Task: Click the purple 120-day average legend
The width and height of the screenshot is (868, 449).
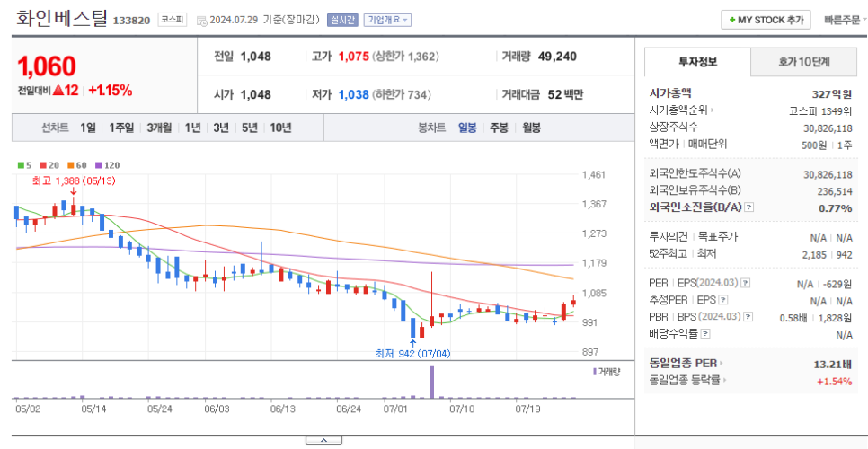Action: pos(108,164)
